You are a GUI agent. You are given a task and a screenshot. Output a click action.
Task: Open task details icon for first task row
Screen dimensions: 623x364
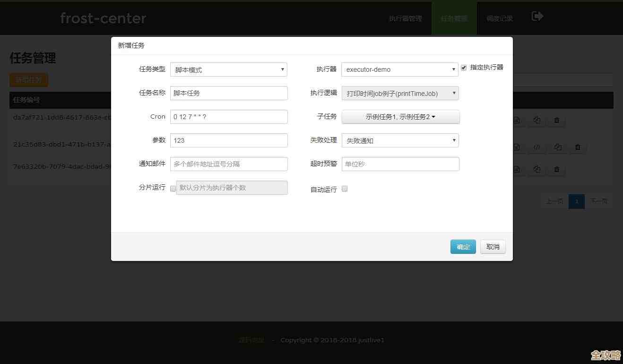[517, 120]
